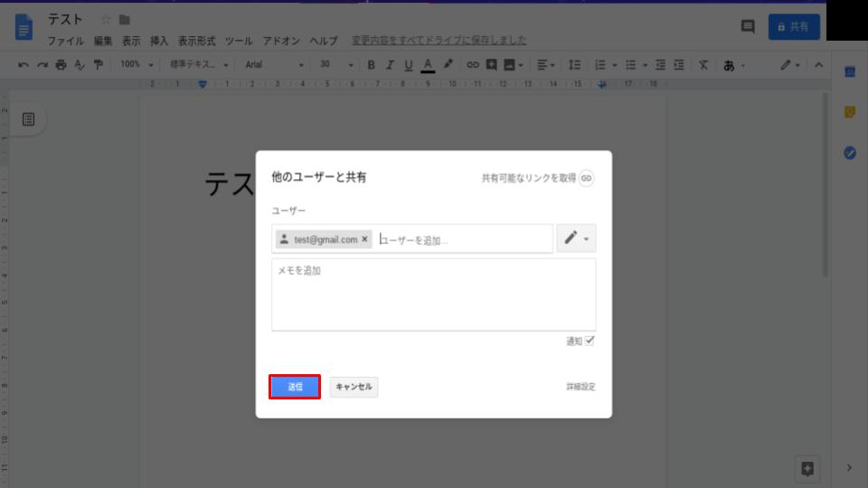
Task: Click the line spacing icon
Action: coord(575,65)
